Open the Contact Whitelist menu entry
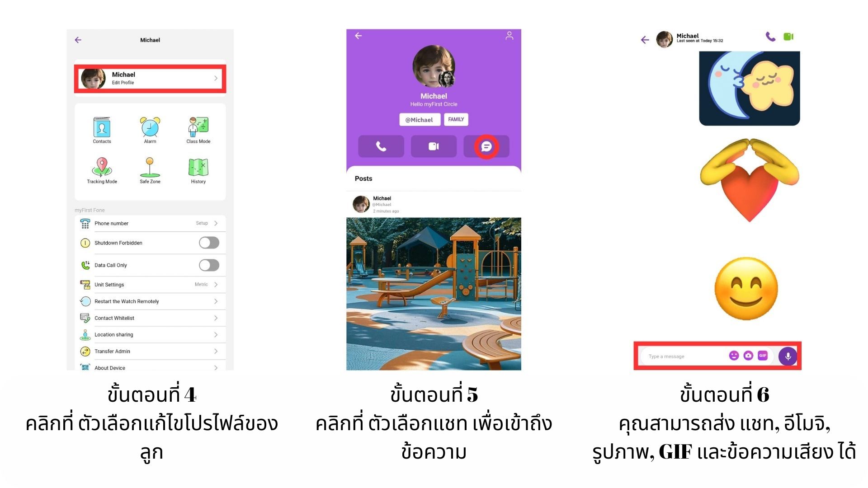868x488 pixels. pos(150,318)
